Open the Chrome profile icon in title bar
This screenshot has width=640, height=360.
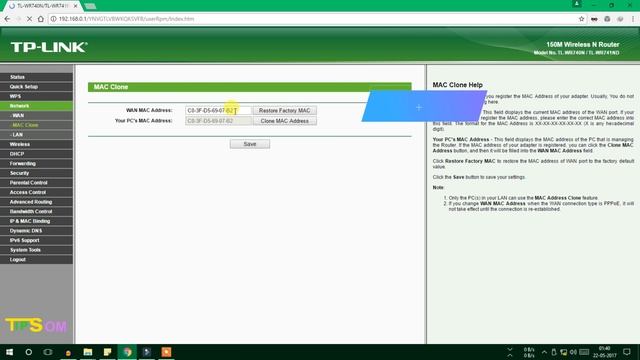pyautogui.click(x=577, y=4)
